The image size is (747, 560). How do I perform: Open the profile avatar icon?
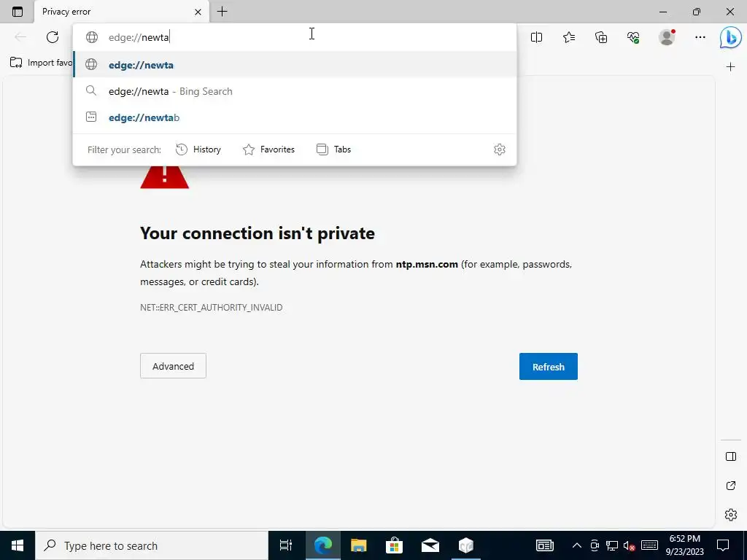point(667,37)
